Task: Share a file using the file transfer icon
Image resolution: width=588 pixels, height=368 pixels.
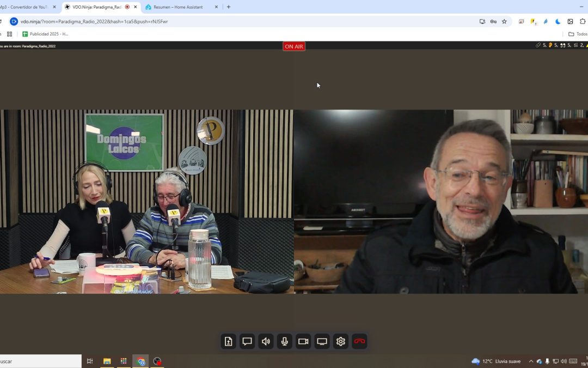Action: coord(228,341)
